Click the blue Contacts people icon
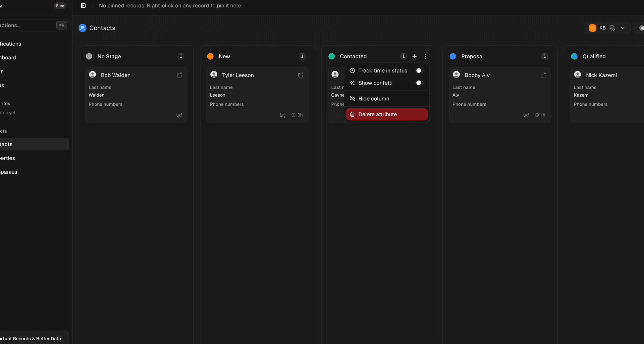644x344 pixels. click(x=83, y=28)
